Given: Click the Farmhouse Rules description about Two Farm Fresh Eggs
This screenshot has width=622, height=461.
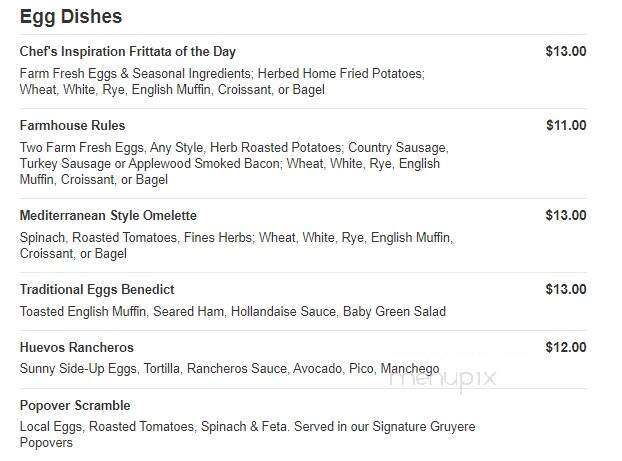Looking at the screenshot, I should tap(234, 163).
